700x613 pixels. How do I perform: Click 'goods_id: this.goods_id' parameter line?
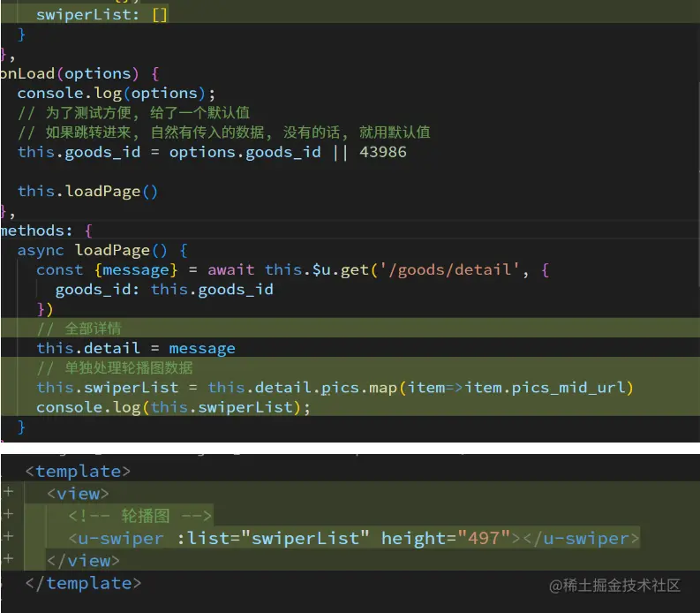click(164, 290)
